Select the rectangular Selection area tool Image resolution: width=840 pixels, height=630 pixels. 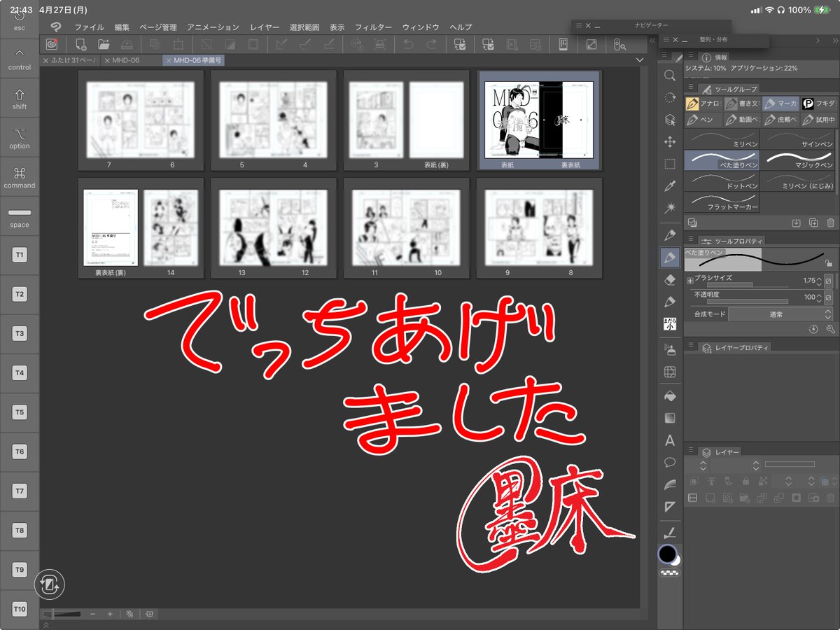(x=670, y=164)
